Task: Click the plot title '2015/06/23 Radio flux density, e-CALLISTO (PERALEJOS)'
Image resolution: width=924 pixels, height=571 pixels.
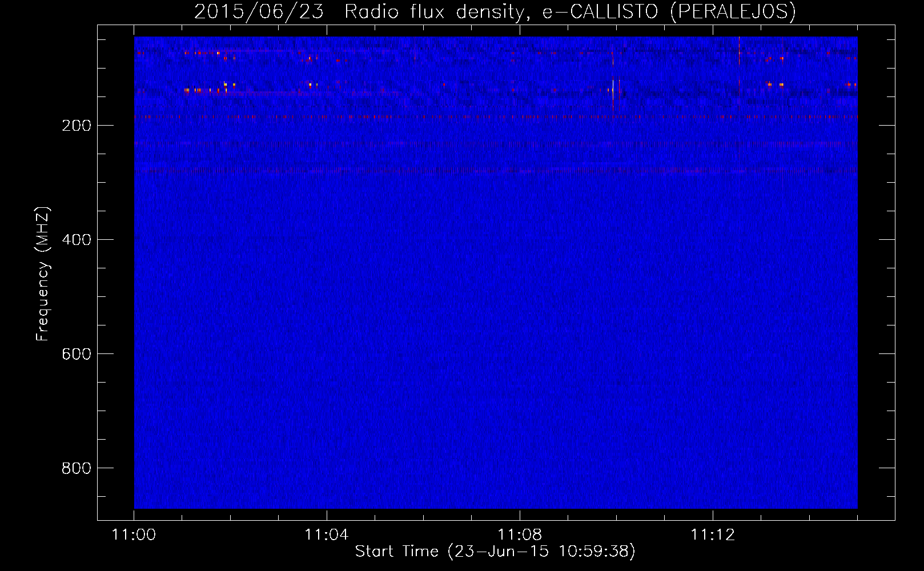Action: click(x=495, y=11)
